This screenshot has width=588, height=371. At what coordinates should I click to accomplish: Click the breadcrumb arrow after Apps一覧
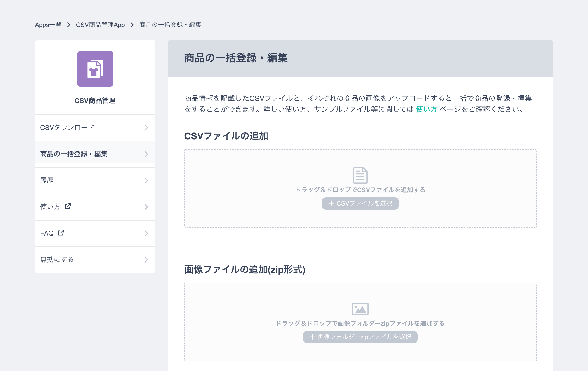(x=69, y=25)
